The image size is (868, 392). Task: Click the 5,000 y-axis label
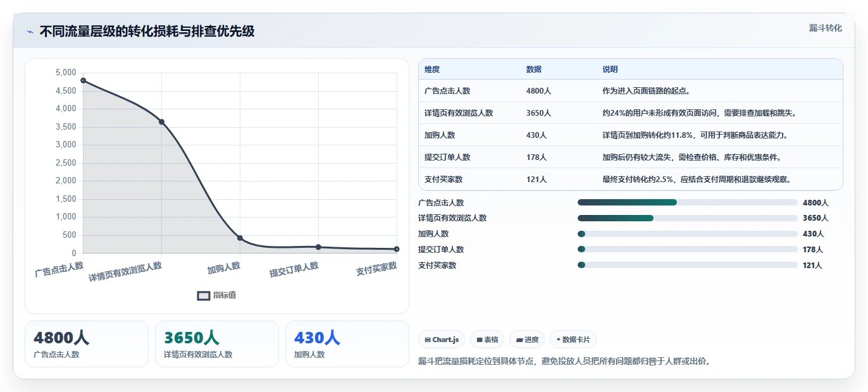tap(66, 73)
